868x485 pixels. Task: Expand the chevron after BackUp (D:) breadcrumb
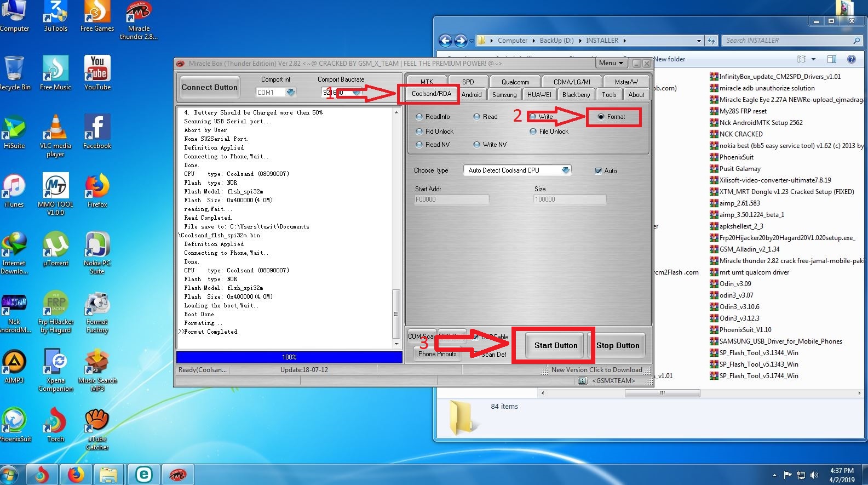point(580,41)
